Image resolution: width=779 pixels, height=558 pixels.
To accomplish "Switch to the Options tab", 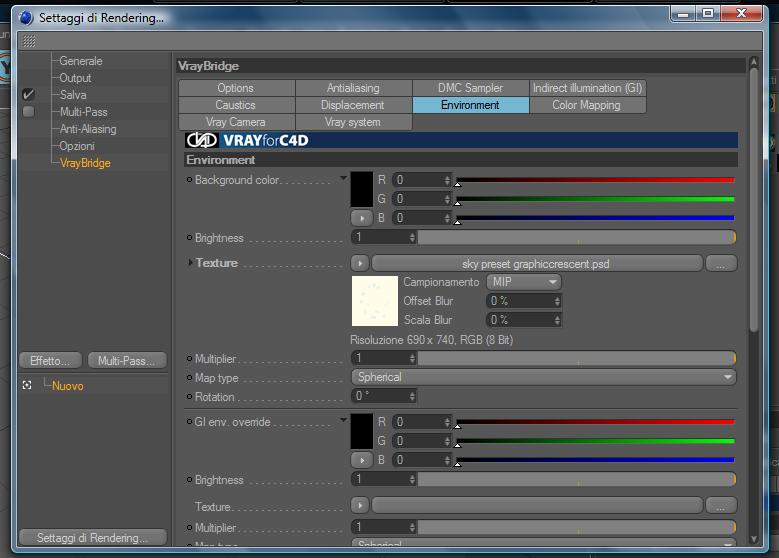I will pos(236,88).
